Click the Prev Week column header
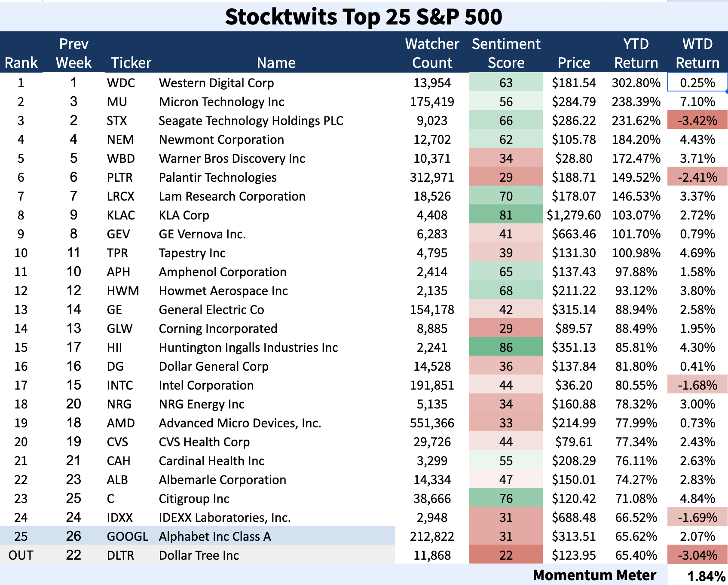Image resolution: width=728 pixels, height=585 pixels. (73, 53)
